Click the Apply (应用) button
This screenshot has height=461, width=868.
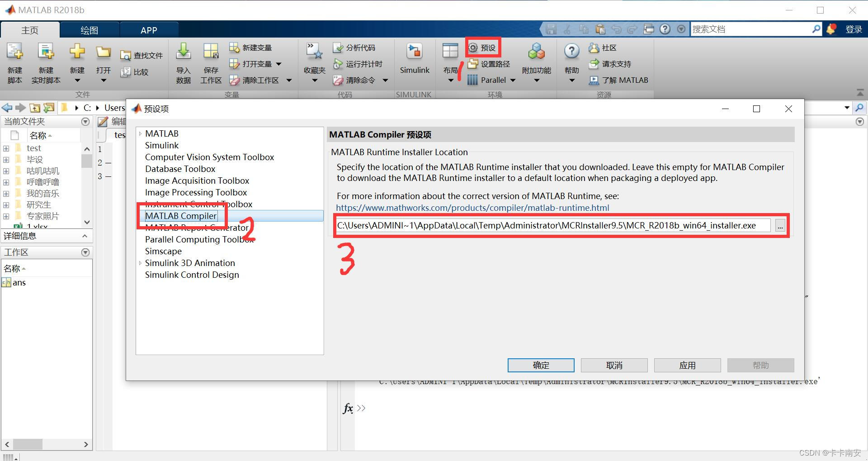click(687, 365)
